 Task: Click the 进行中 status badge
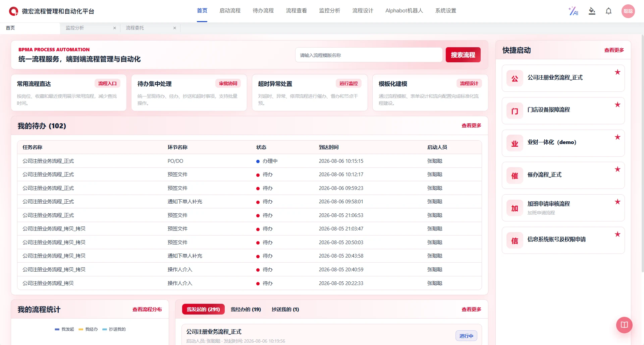466,336
